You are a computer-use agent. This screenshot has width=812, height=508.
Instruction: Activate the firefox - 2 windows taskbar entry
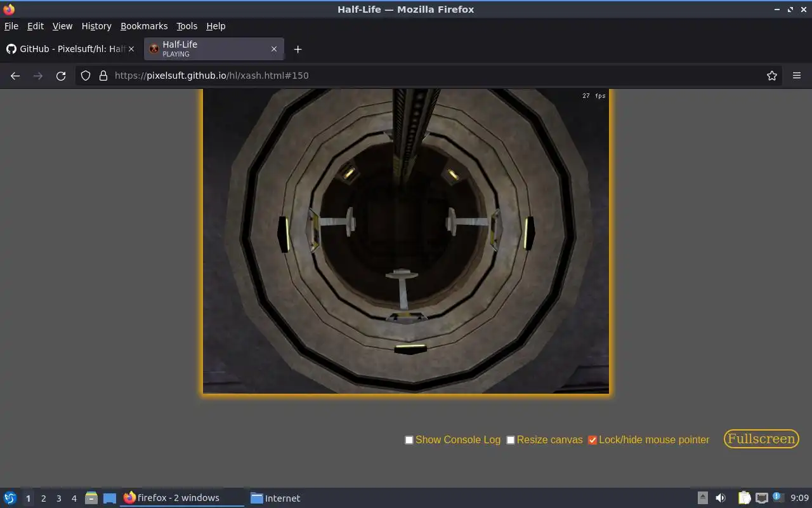(182, 498)
